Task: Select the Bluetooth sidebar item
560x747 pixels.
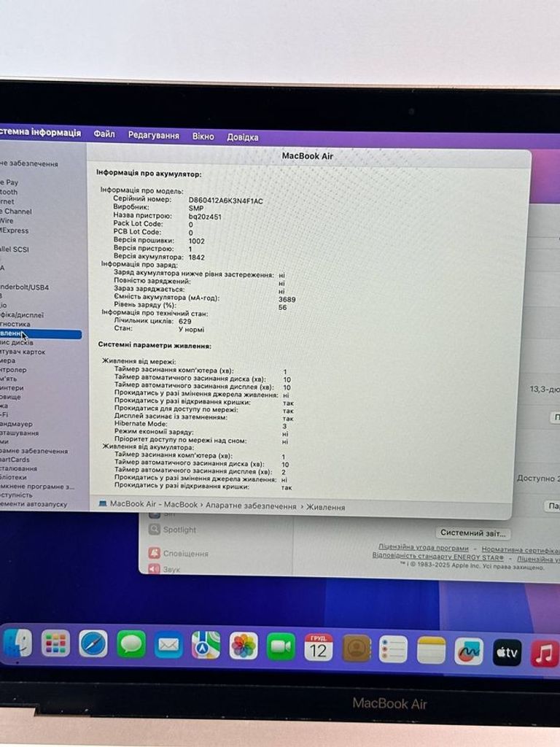Action: pos(9,192)
